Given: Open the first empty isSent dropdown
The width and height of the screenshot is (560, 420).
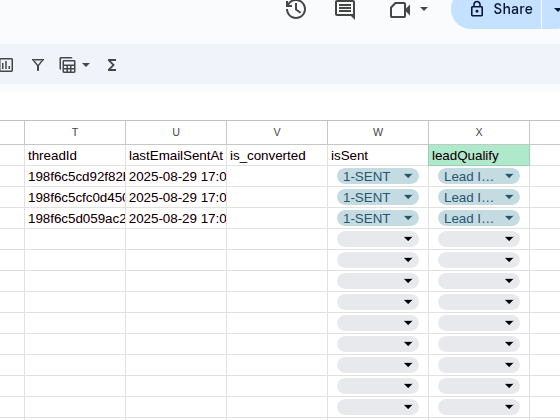Looking at the screenshot, I should pos(378,239).
